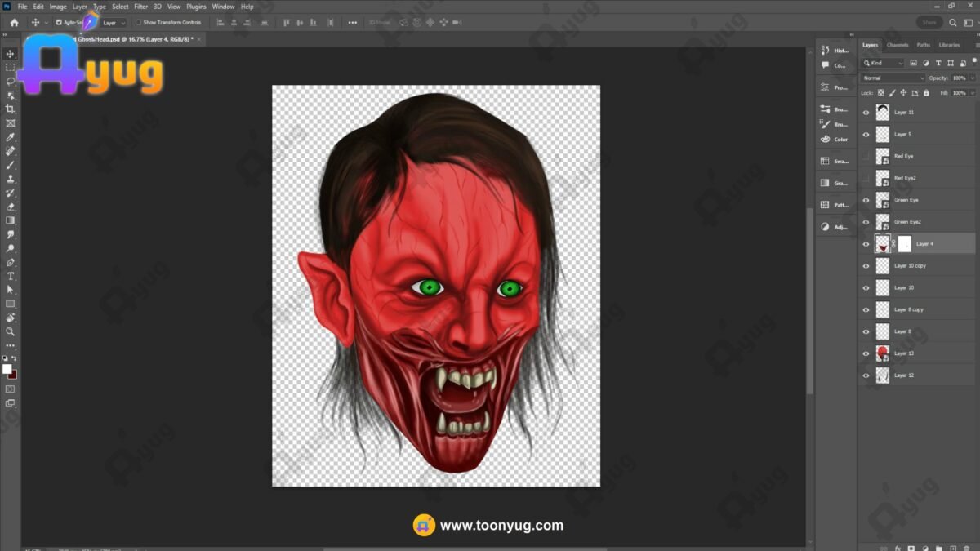The height and width of the screenshot is (551, 980).
Task: Select the Spot Healing Brush tool
Action: coord(11,151)
